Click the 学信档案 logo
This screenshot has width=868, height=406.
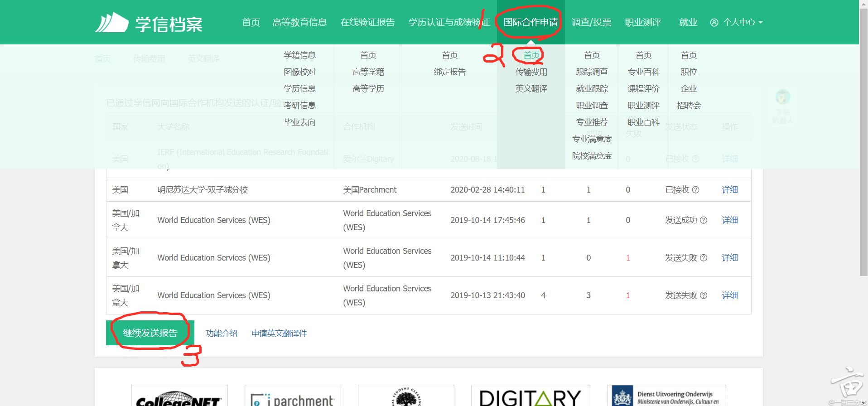[x=149, y=23]
